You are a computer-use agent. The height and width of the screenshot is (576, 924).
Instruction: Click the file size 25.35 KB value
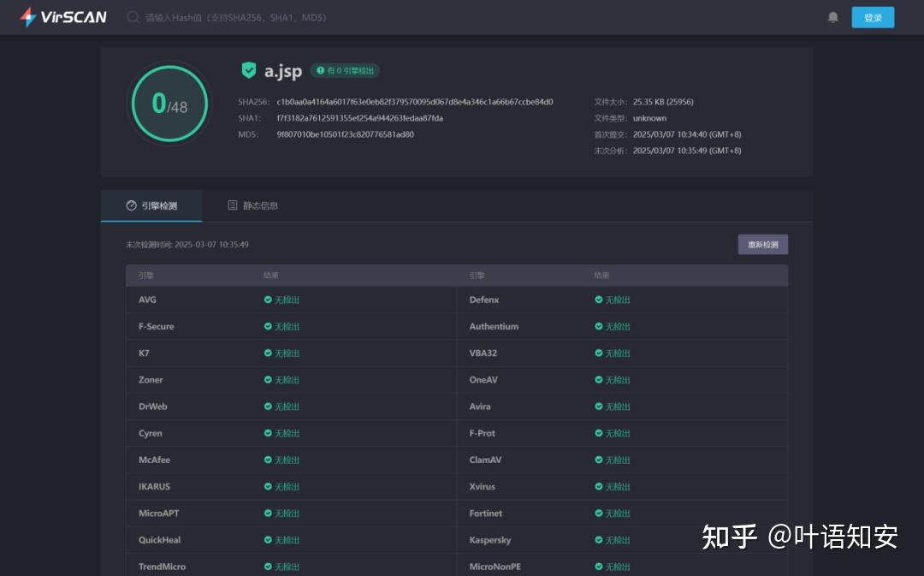(x=663, y=102)
